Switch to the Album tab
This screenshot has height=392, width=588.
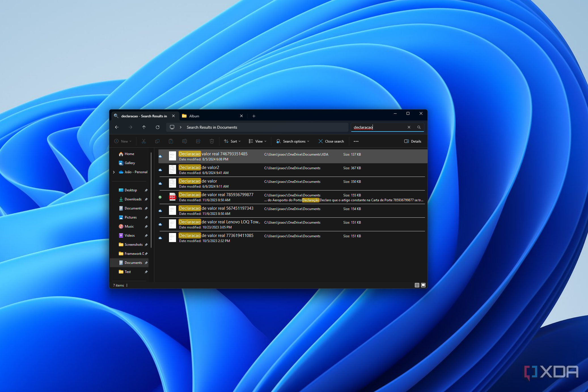point(213,116)
